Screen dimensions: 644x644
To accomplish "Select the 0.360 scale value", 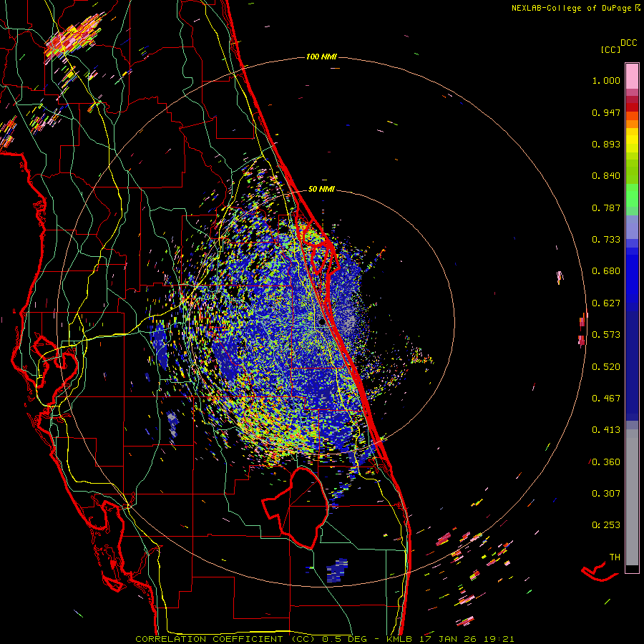I will [606, 462].
